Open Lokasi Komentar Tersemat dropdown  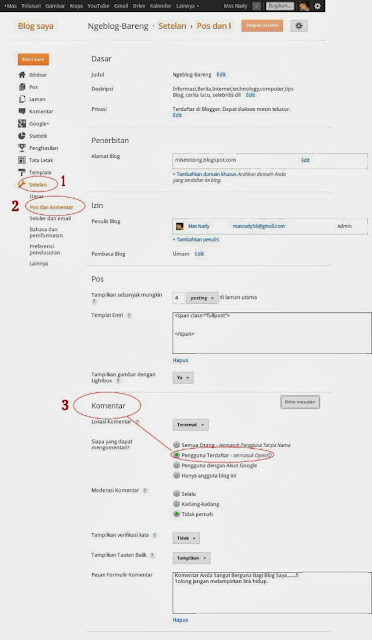click(x=190, y=424)
